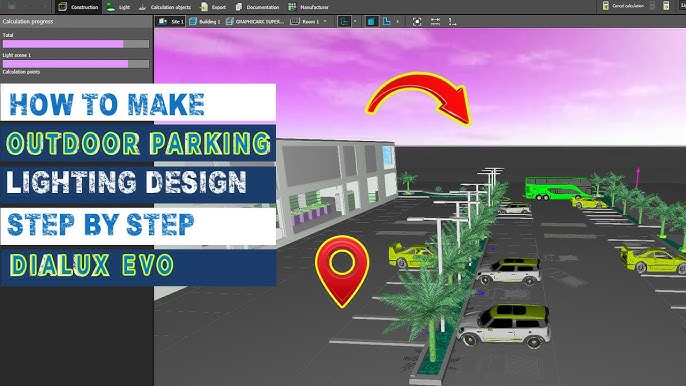686x386 pixels.
Task: Click the Calculation points label
Action: (21, 72)
